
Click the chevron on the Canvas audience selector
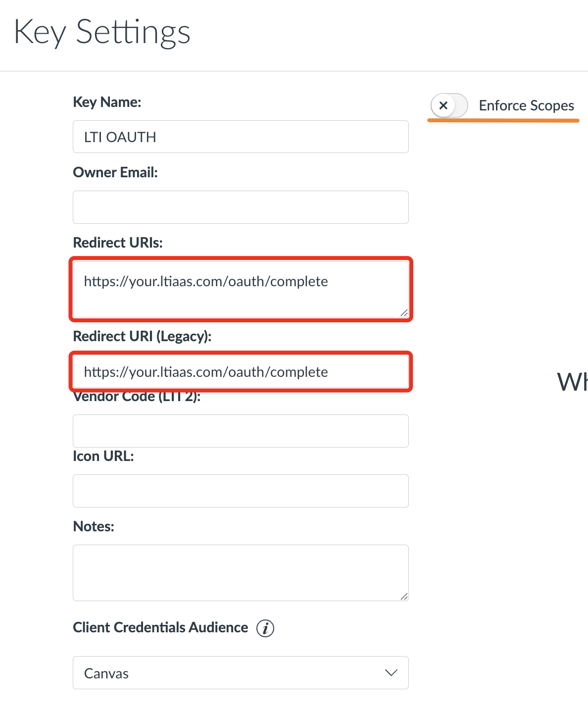point(391,672)
